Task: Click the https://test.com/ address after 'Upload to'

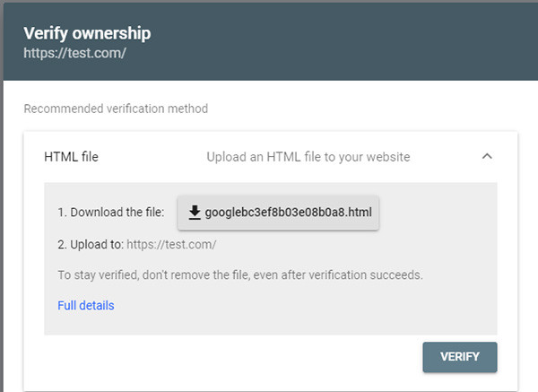Action: point(171,244)
